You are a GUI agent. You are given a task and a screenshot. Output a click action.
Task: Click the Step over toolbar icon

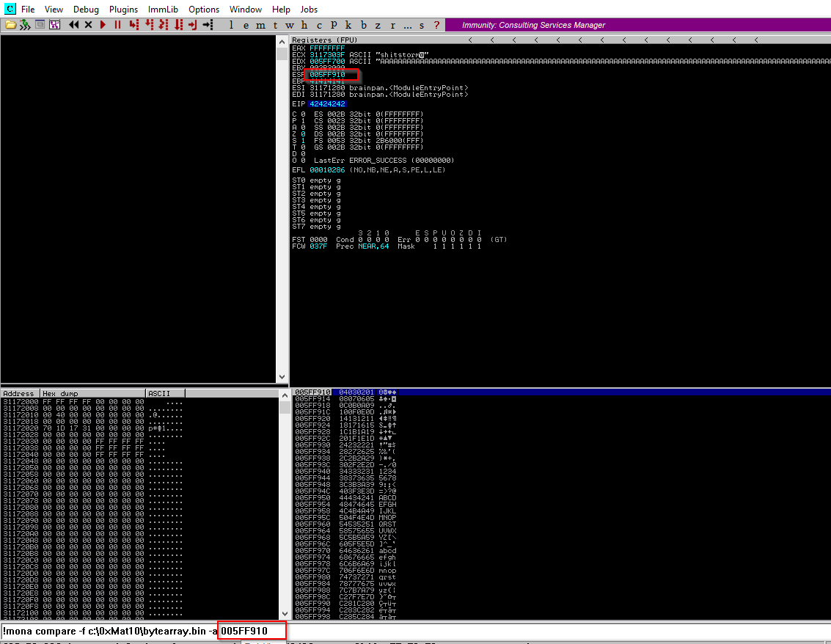[149, 25]
